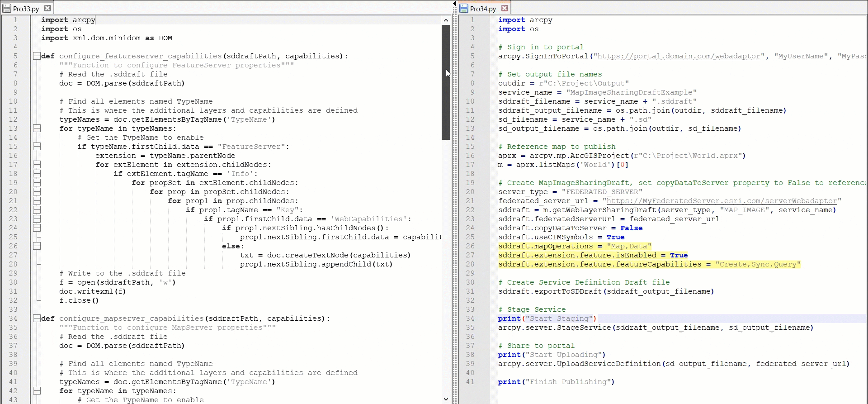Close the Pro34.py tab with its X

[x=505, y=8]
